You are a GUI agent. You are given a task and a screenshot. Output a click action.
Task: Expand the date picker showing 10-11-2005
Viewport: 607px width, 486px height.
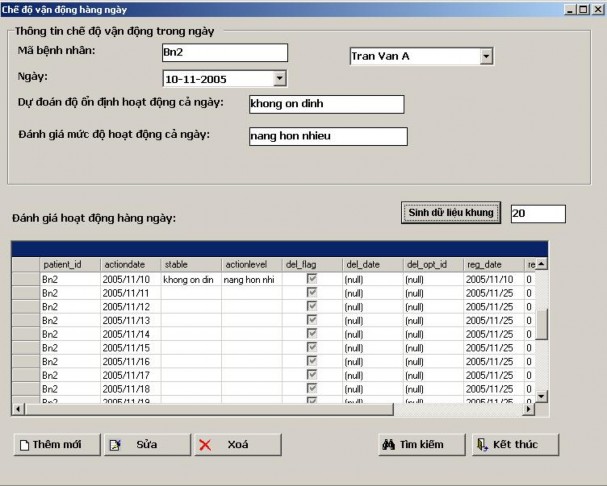point(279,78)
